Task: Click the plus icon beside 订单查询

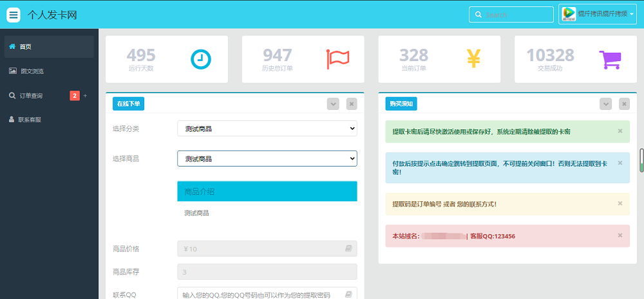Action: [x=85, y=96]
